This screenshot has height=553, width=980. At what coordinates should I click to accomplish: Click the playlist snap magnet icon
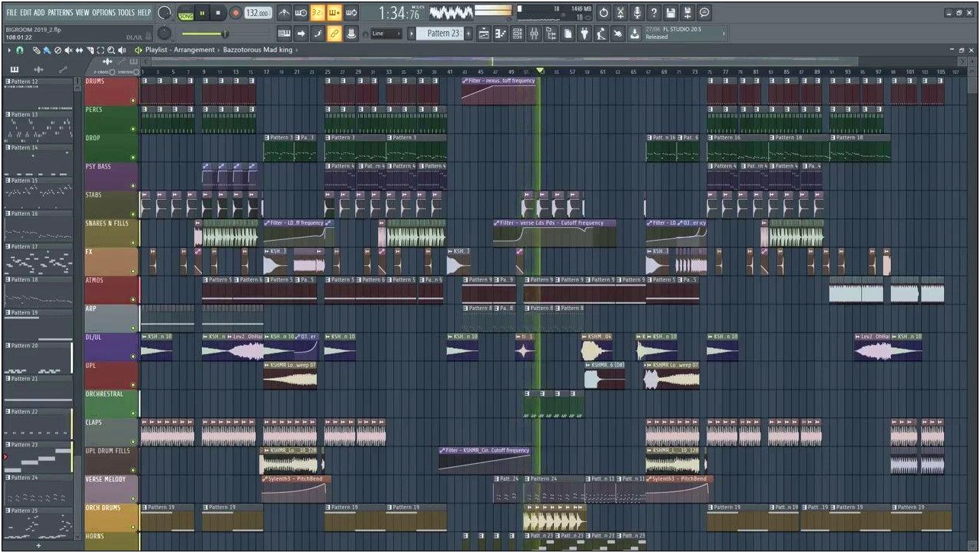coord(20,50)
